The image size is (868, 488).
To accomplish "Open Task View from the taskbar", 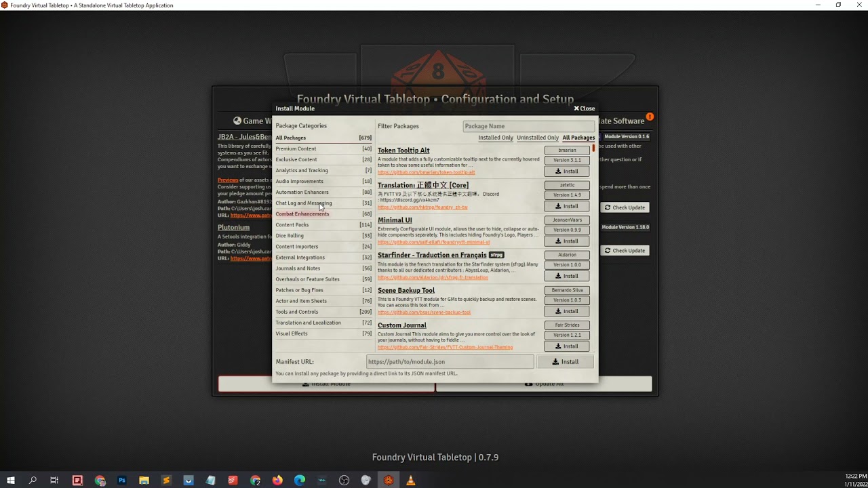I will coord(54,481).
